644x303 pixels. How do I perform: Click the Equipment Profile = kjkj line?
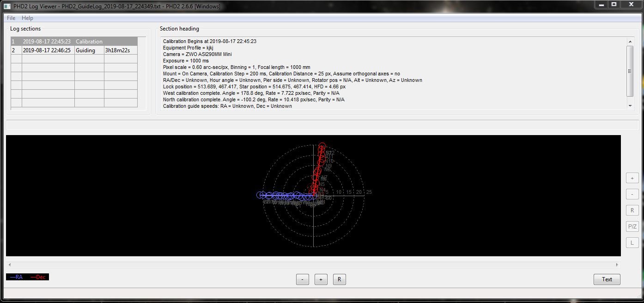click(188, 48)
